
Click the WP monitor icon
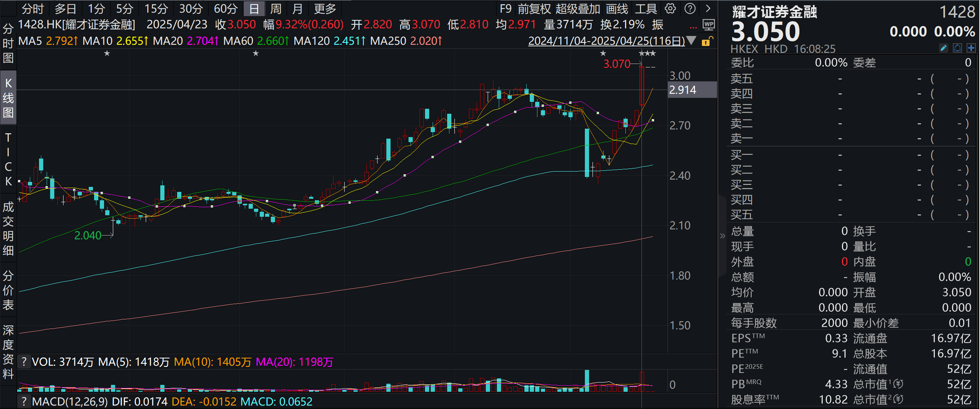708,25
